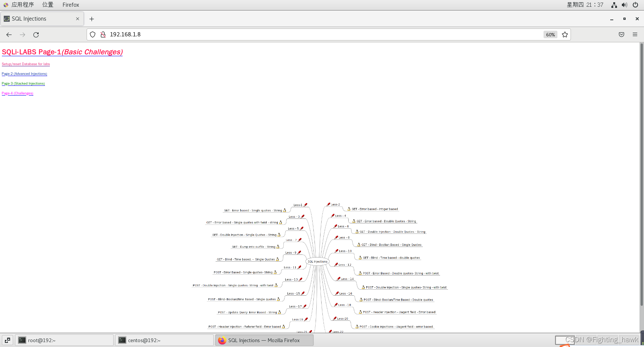Close the SQL Injections tab

pyautogui.click(x=78, y=19)
